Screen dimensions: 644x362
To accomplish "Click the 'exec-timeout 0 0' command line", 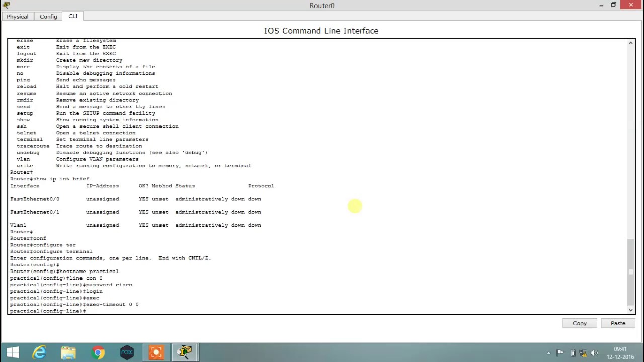I will pyautogui.click(x=74, y=305).
